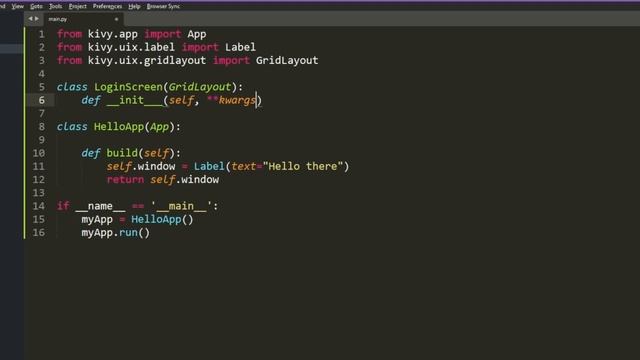Click 'kivy.app' on line 1
Image resolution: width=640 pixels, height=360 pixels.
click(x=113, y=34)
